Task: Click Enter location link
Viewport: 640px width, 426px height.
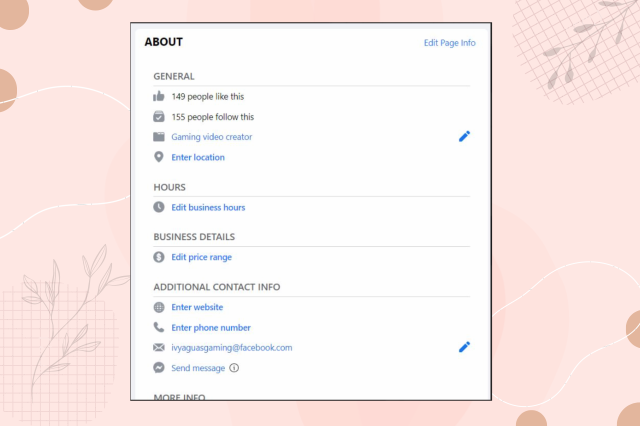Action: click(198, 157)
